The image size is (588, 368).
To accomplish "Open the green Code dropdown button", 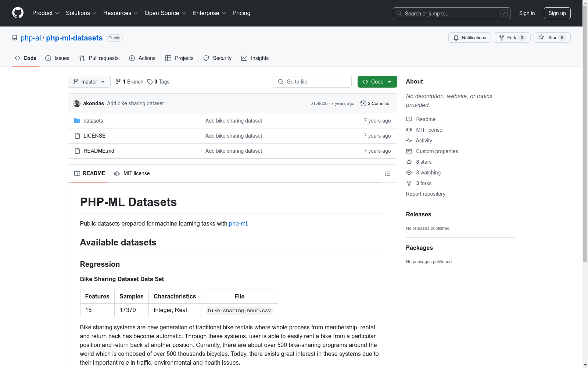I will coord(377,82).
